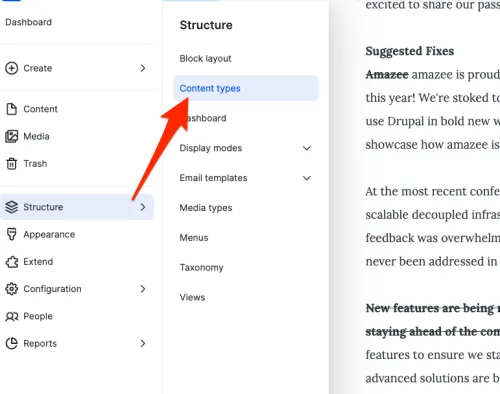Open Menus under Structure
500x394 pixels.
pos(194,238)
